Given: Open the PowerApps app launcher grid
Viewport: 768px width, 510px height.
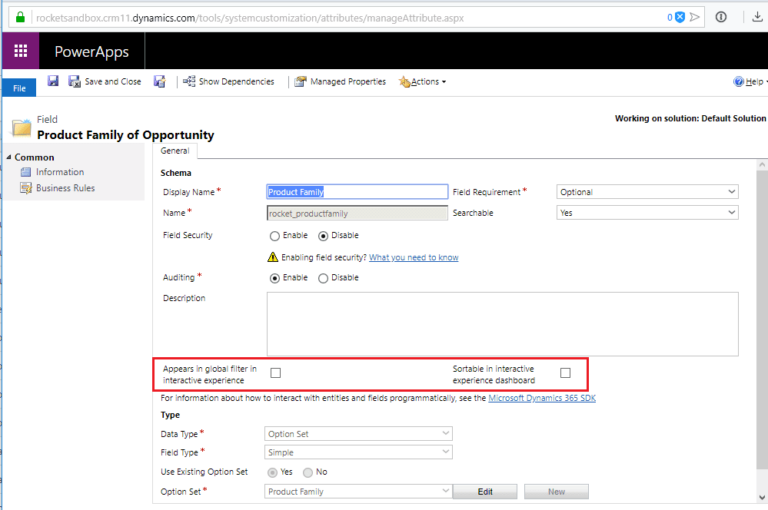Looking at the screenshot, I should pos(21,50).
